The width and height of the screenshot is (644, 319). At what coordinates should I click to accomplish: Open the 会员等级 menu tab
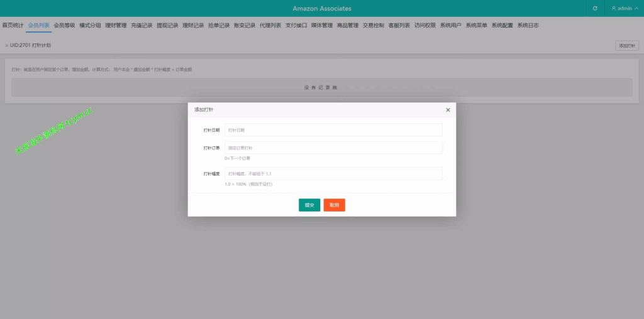coord(65,25)
